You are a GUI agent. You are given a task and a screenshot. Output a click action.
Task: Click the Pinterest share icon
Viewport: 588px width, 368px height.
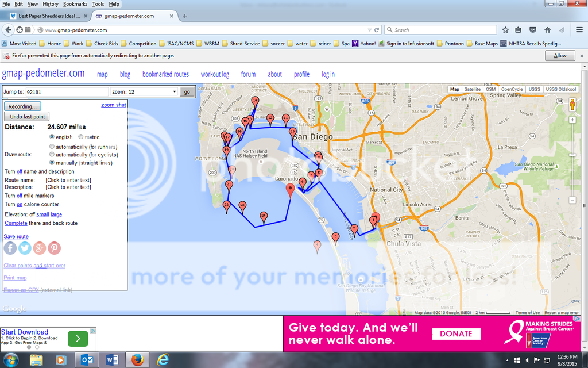coord(54,248)
